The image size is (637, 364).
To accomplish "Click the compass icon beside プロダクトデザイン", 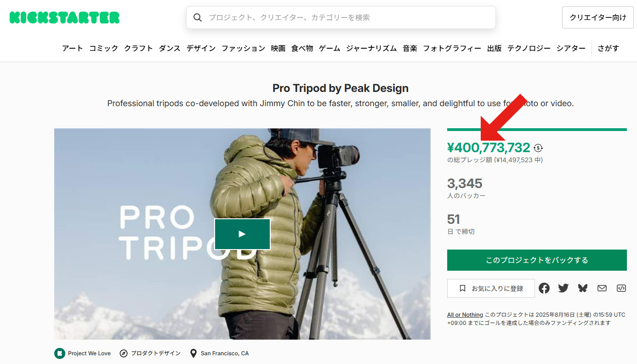I will pyautogui.click(x=123, y=353).
